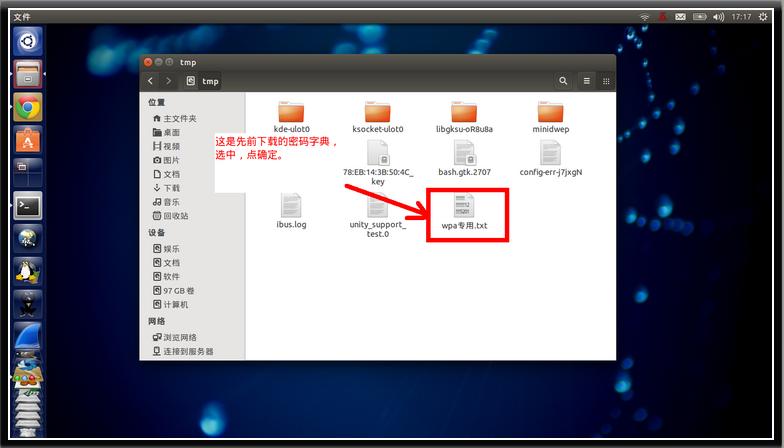Click the tmp path breadcrumb button

click(204, 81)
